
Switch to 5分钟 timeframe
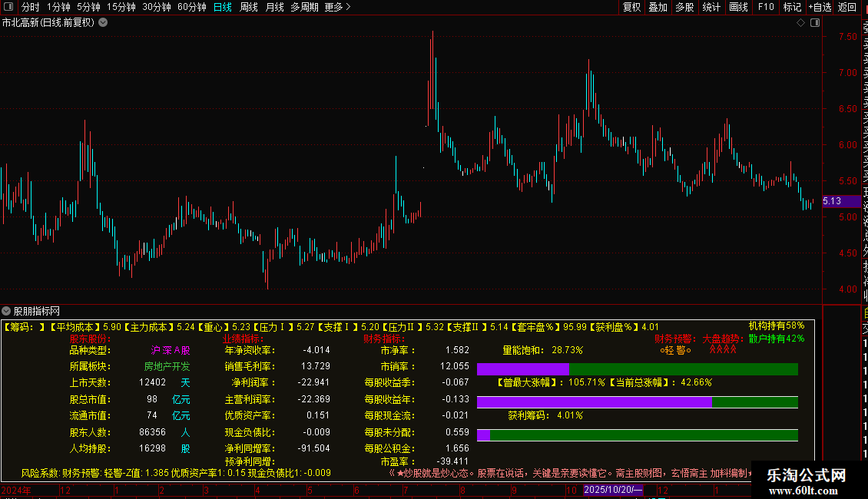click(x=88, y=7)
